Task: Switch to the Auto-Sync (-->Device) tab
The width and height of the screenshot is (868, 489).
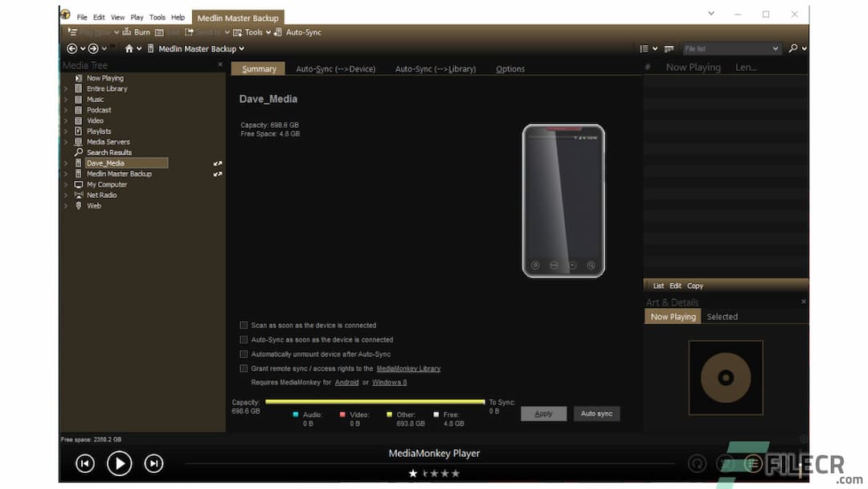Action: (337, 69)
